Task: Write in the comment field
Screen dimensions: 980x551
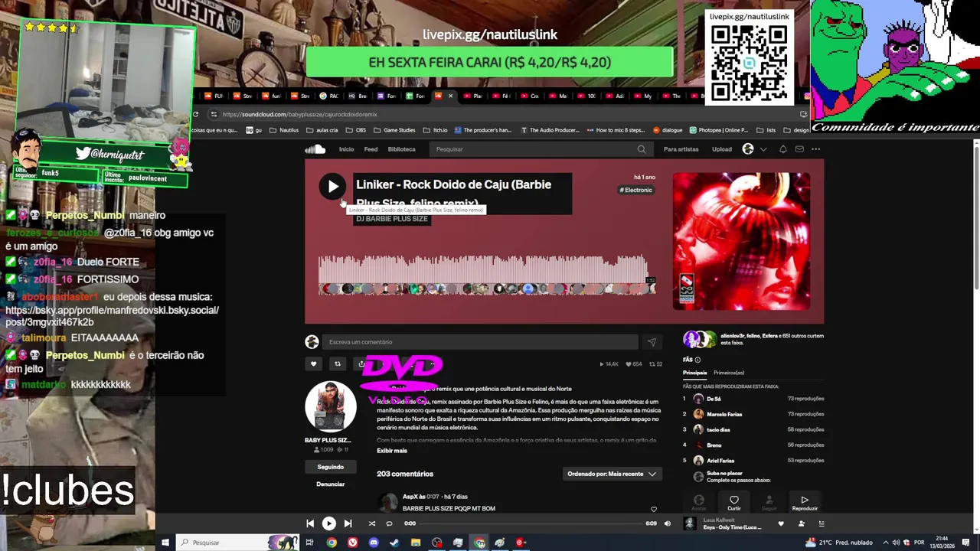Action: (x=479, y=342)
